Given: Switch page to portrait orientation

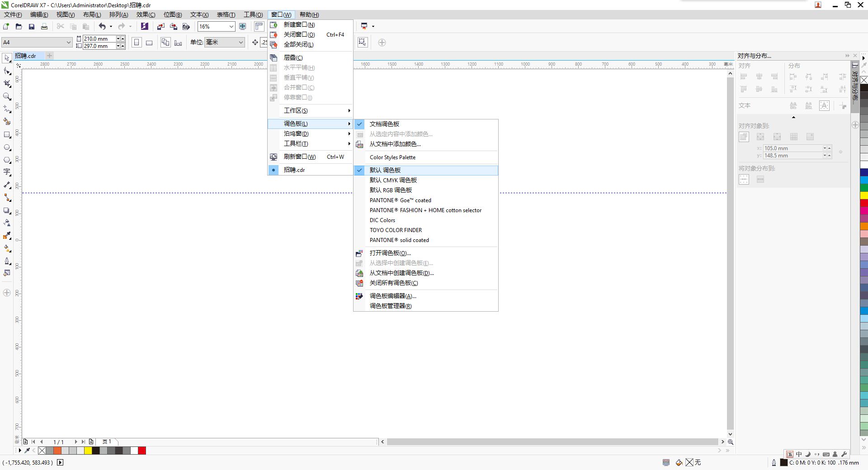Looking at the screenshot, I should 137,43.
